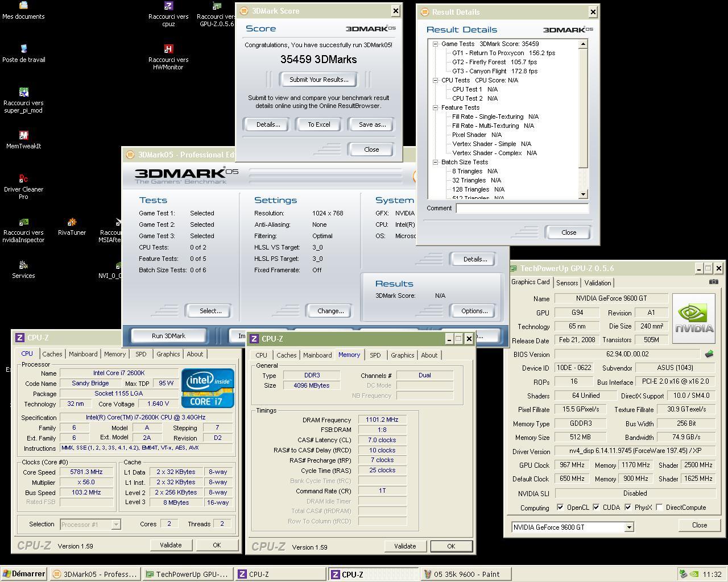Viewport: 728px width, 582px height.
Task: Collapse the Batch Size Tests tree node
Action: (435, 162)
